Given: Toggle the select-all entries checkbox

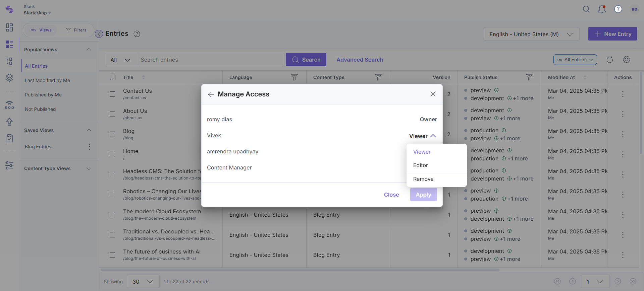Looking at the screenshot, I should click(x=113, y=77).
